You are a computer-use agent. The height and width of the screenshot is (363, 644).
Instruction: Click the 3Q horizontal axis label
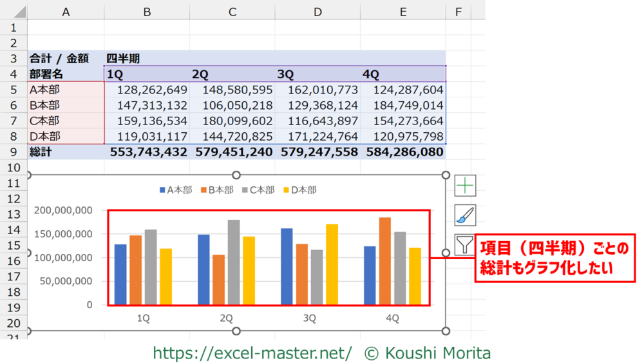coord(309,318)
